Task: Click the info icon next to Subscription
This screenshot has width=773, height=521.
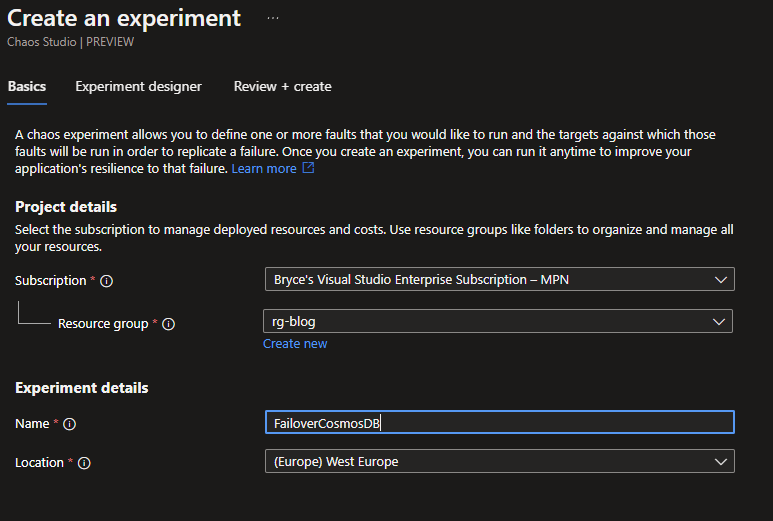Action: coord(107,281)
